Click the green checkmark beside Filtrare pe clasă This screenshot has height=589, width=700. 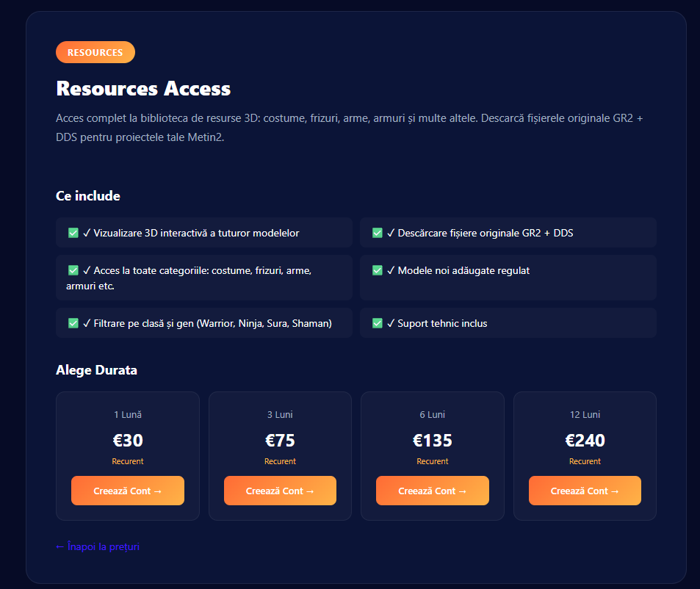(x=73, y=323)
